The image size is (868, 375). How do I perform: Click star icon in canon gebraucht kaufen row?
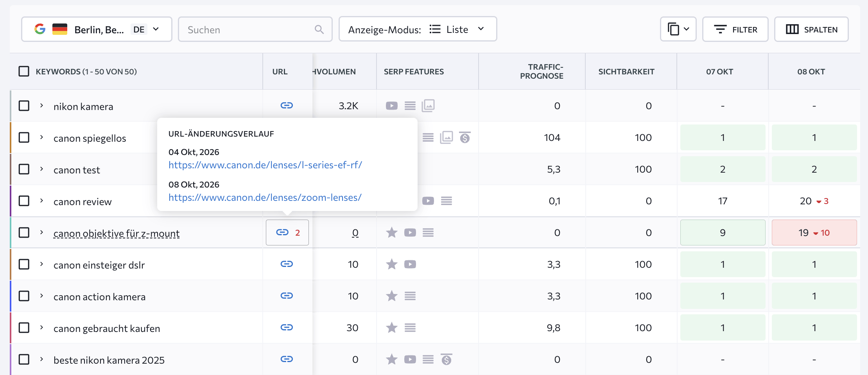click(x=391, y=328)
